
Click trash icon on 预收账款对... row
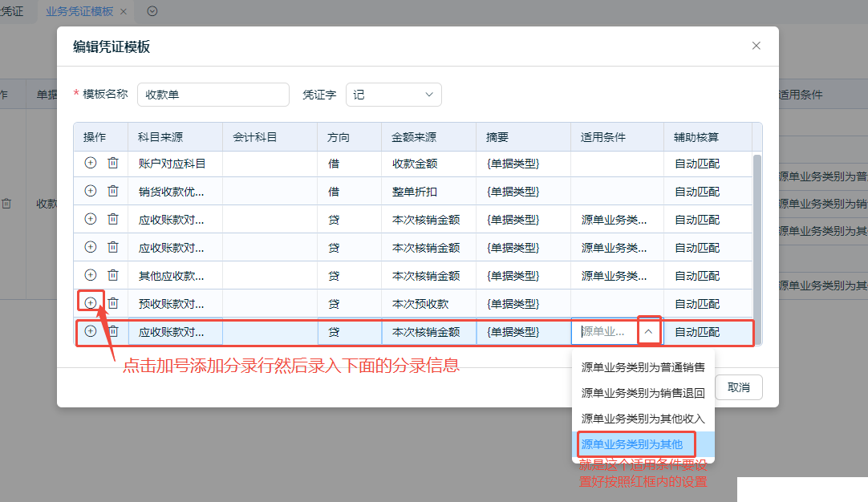pyautogui.click(x=113, y=303)
